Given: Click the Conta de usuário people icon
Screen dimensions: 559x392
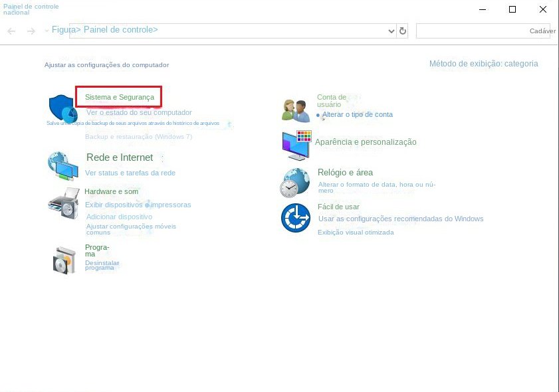Looking at the screenshot, I should point(296,110).
